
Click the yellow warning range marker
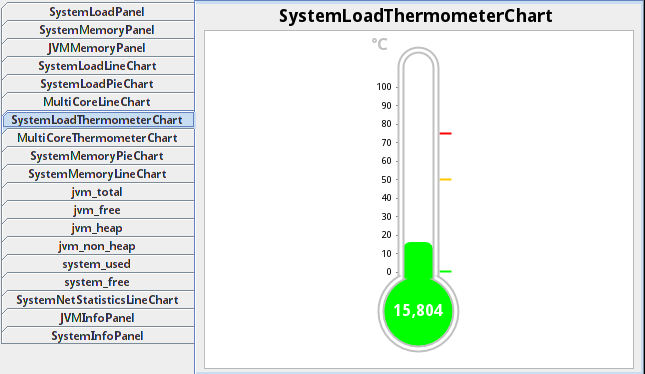coord(445,179)
